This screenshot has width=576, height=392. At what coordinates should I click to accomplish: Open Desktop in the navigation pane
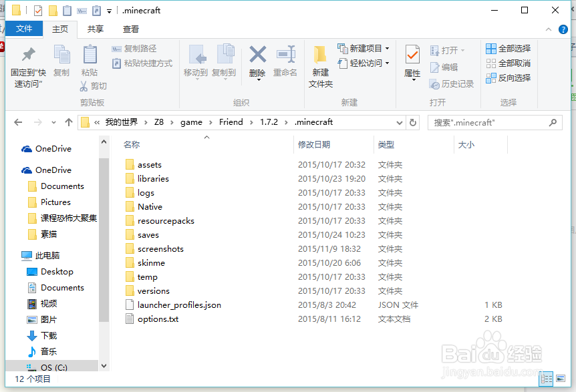tap(57, 272)
